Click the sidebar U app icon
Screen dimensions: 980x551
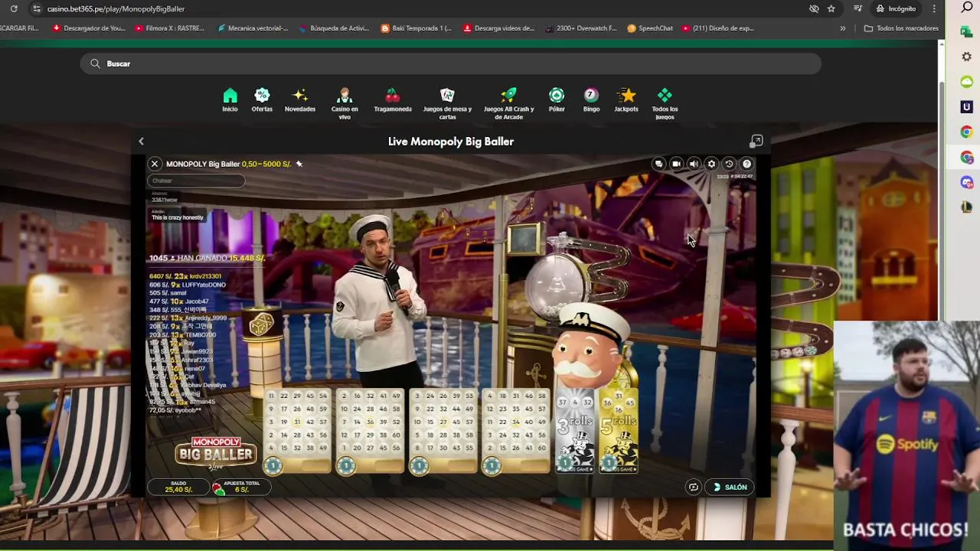pos(967,107)
